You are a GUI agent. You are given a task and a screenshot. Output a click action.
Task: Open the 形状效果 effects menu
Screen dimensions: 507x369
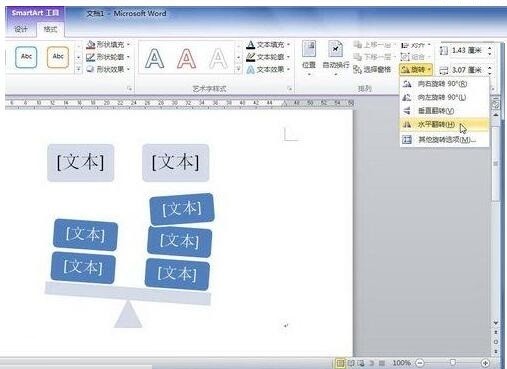click(x=108, y=69)
